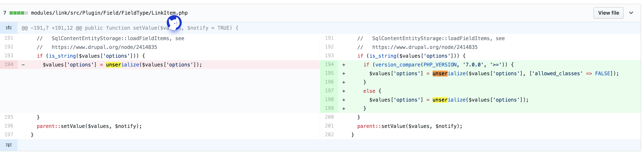Image resolution: width=644 pixels, height=158 pixels.
Task: Click the yellow-highlighted "unser" in the deleted line
Action: (113, 65)
